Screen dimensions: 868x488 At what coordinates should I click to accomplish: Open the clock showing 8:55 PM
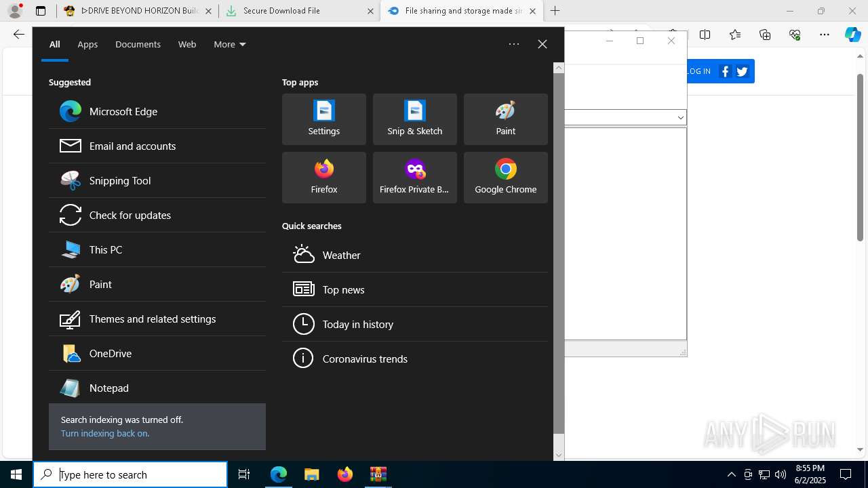click(x=810, y=474)
